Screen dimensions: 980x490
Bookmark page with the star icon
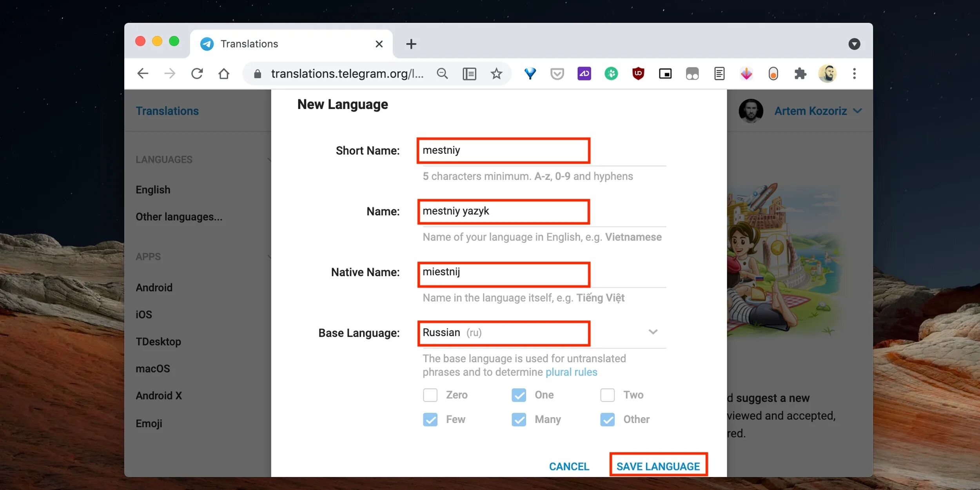[x=496, y=74]
